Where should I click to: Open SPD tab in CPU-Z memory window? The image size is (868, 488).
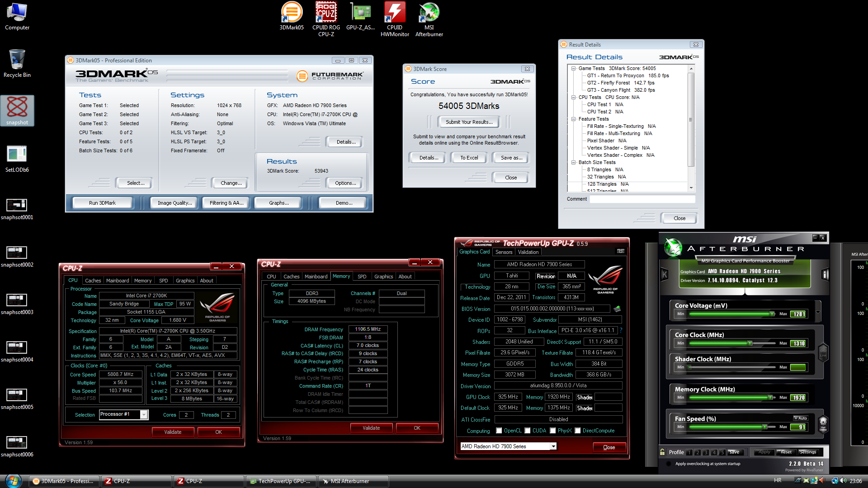(362, 277)
